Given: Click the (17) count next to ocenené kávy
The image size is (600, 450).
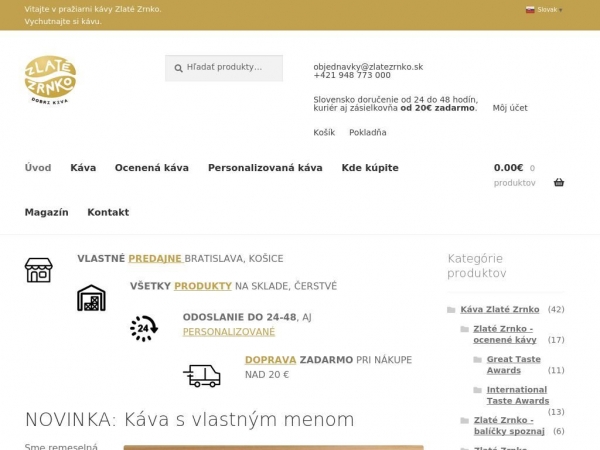Looking at the screenshot, I should coord(556,340).
